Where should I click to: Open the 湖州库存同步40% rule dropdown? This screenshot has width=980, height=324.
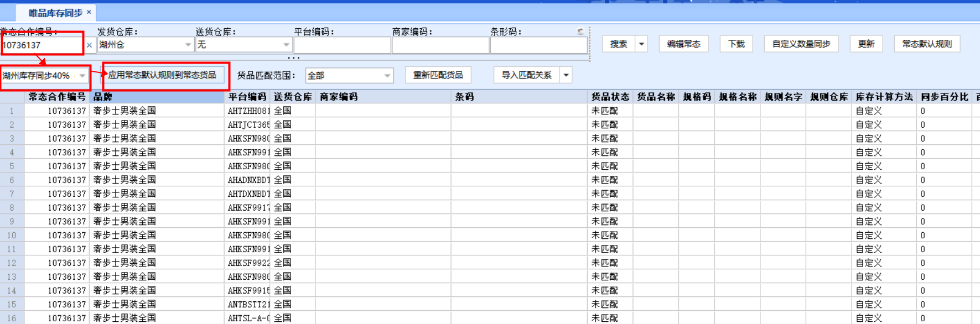[x=82, y=76]
